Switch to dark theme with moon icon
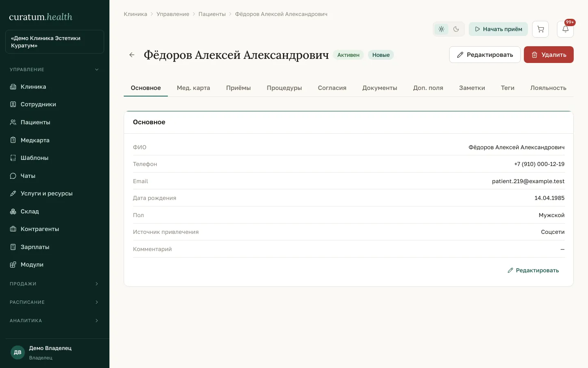Image resolution: width=588 pixels, height=368 pixels. [x=456, y=29]
